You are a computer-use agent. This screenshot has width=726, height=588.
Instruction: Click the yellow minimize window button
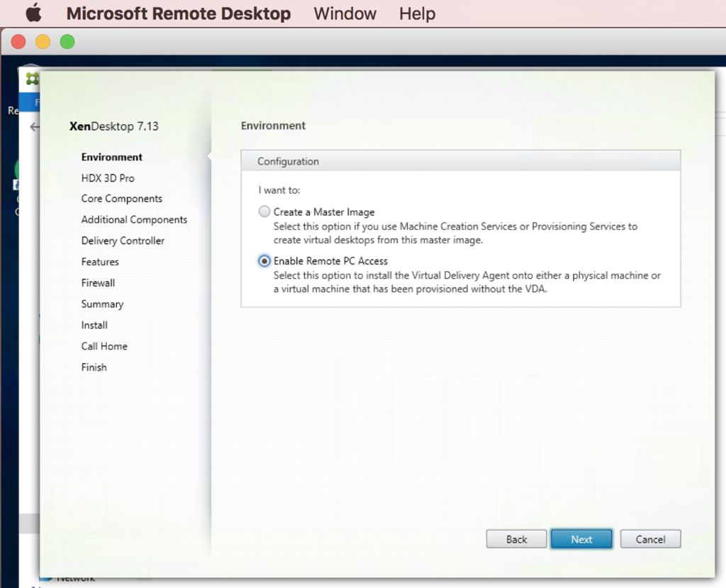point(43,42)
